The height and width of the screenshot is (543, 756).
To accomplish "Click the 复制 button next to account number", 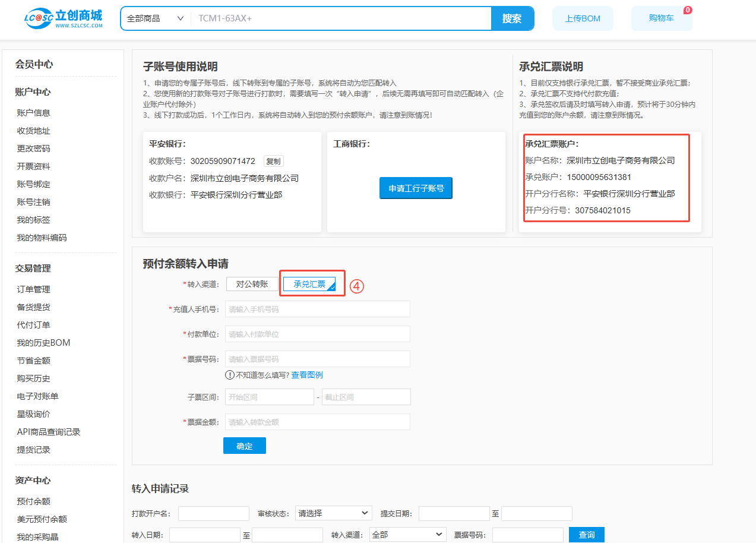I will coord(273,161).
